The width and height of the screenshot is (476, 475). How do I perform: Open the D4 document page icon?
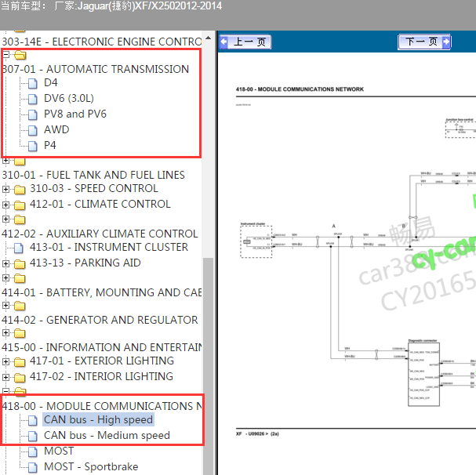pyautogui.click(x=32, y=83)
